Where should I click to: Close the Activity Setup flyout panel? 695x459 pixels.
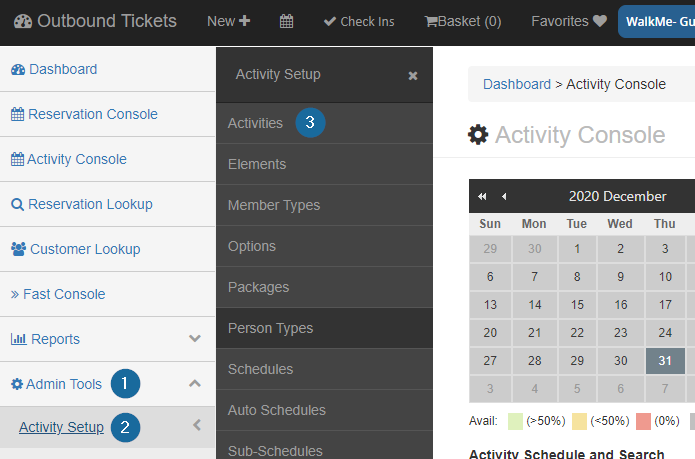[x=413, y=76]
